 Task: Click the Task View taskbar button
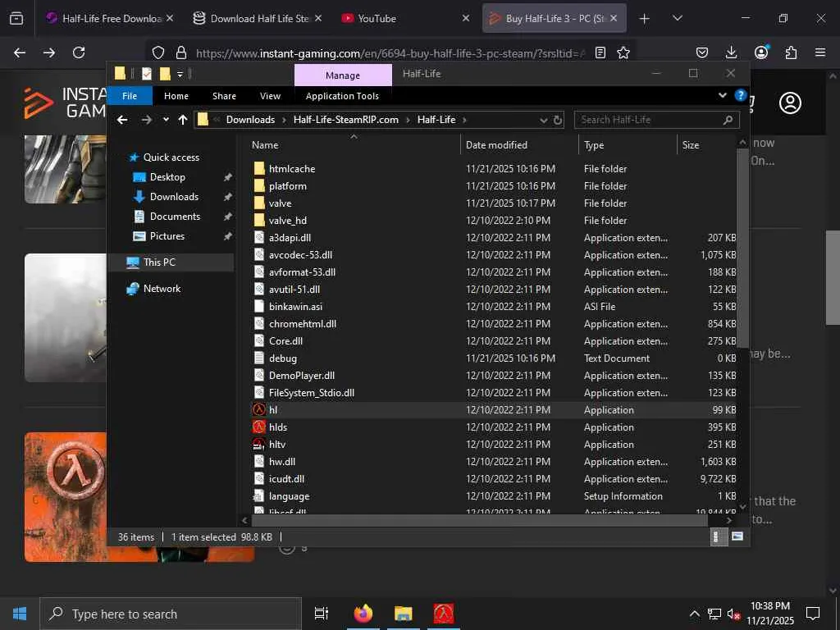pos(322,614)
